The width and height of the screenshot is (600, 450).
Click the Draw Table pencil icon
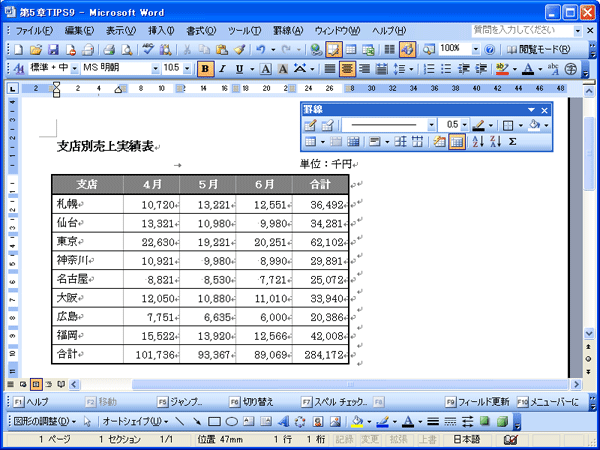point(310,125)
